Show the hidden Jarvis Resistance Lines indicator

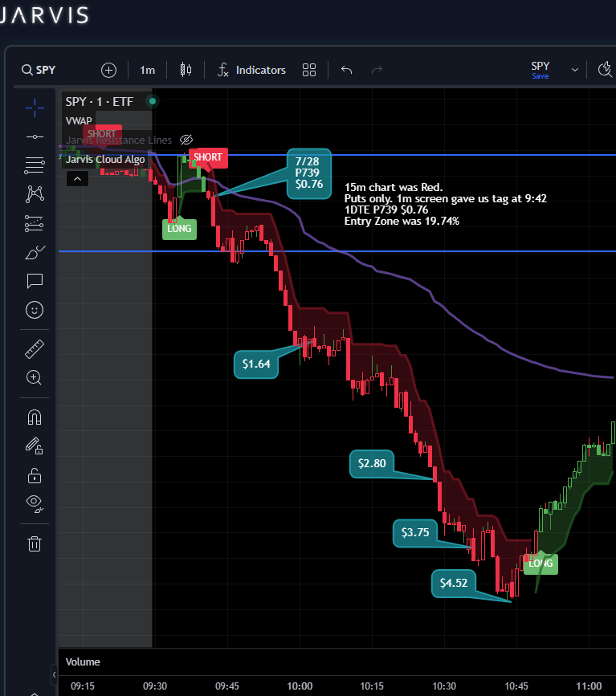pos(186,140)
